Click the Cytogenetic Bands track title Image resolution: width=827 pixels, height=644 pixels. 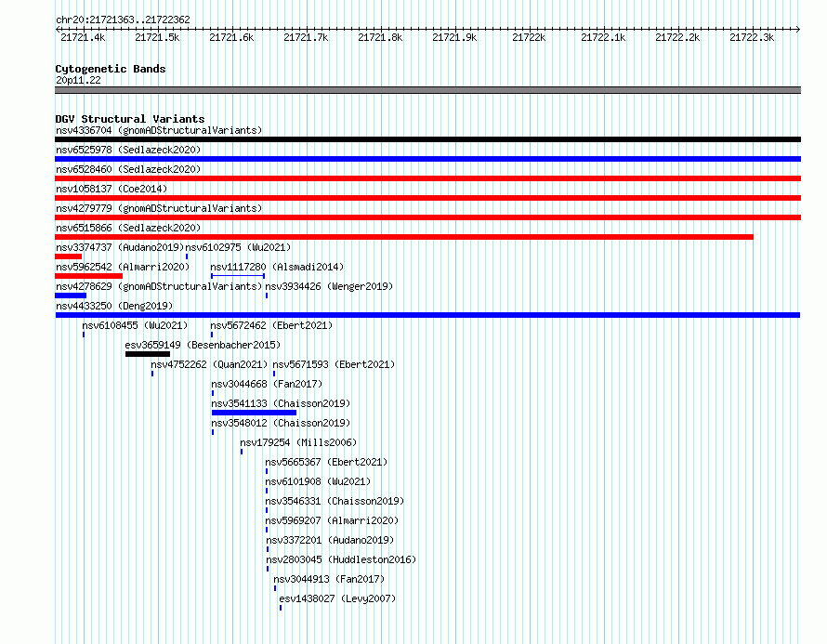111,69
